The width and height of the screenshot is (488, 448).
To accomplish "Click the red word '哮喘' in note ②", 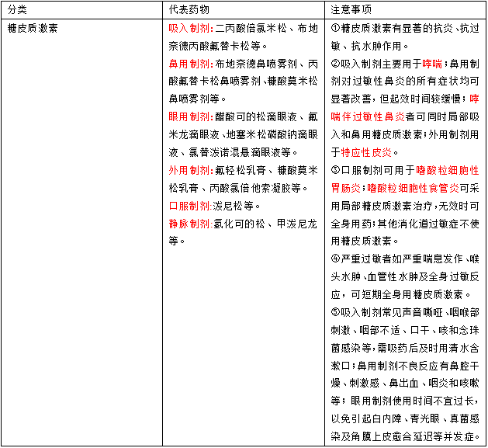I will 432,64.
